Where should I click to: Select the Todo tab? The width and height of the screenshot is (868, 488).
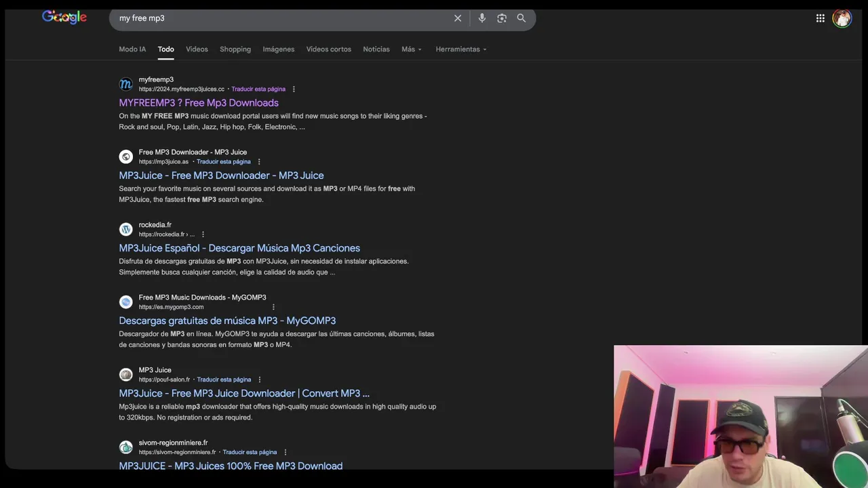[166, 49]
